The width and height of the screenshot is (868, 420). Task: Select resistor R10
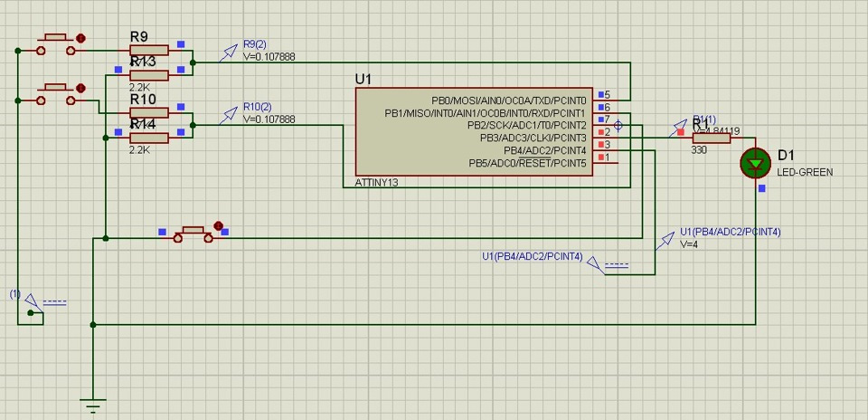coord(149,113)
